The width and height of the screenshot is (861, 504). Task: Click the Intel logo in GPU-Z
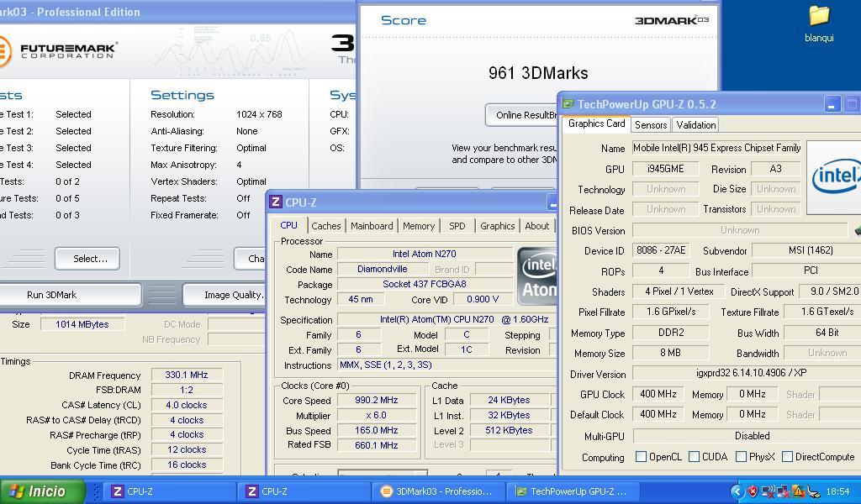point(835,177)
